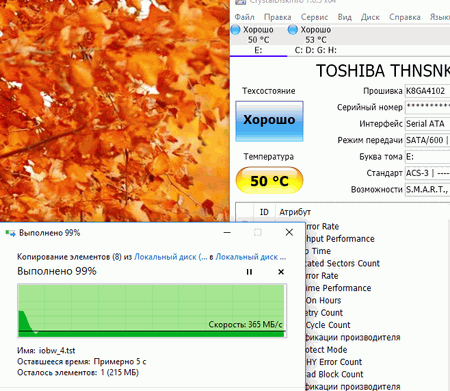
Task: Click the Атрибут column header
Action: [295, 212]
